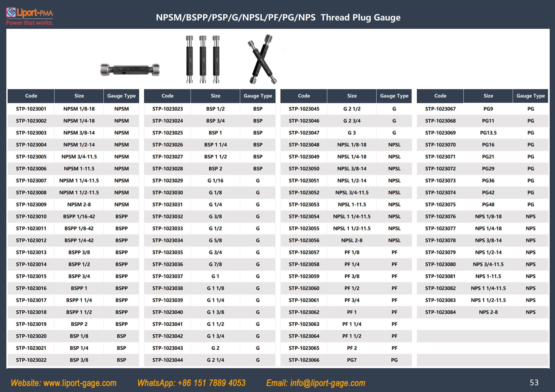The image size is (555, 392).
Task: Click size cell PG13.5
Action: 488,133
